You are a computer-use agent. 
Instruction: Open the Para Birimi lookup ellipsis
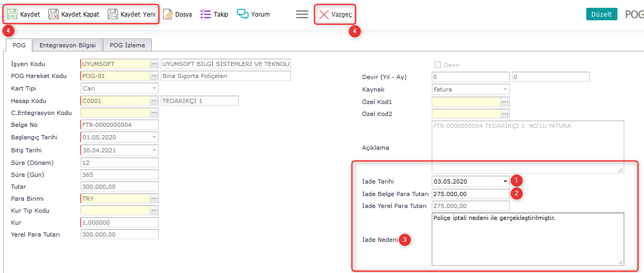coord(154,199)
